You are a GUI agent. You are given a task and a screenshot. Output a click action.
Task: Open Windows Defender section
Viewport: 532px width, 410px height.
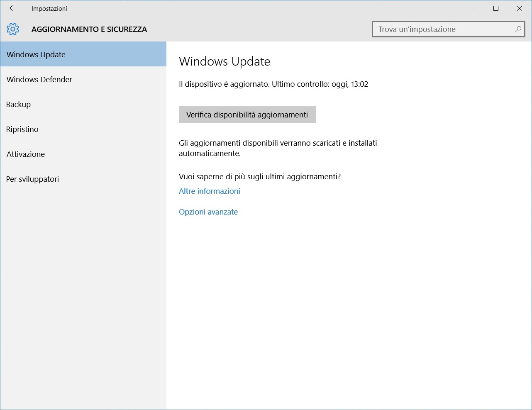tap(83, 79)
